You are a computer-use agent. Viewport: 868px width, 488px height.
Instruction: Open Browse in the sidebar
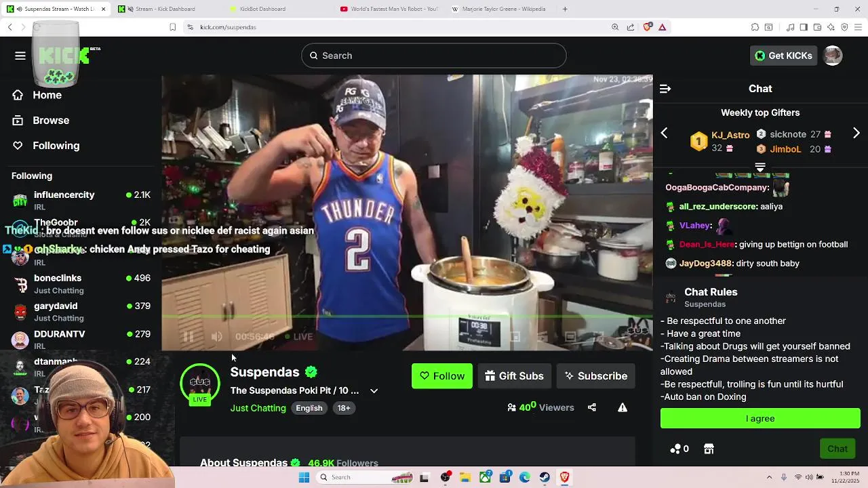(x=41, y=121)
